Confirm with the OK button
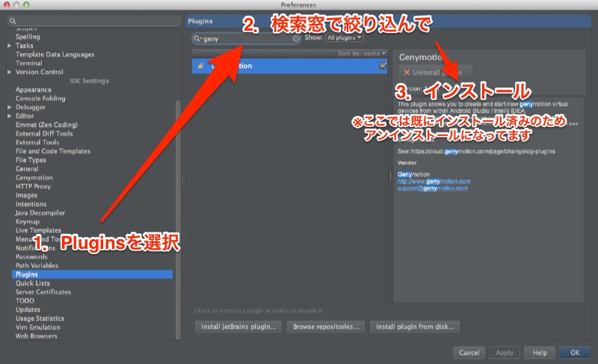 pyautogui.click(x=575, y=353)
